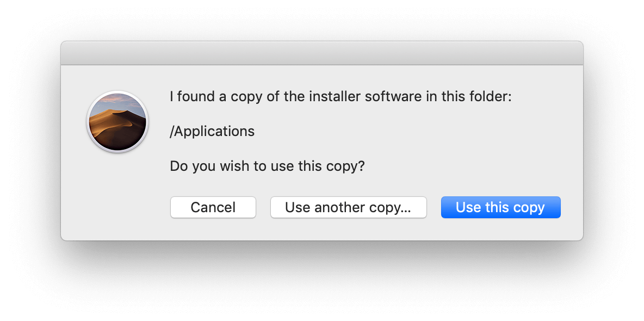Click the word 'software' in the message
This screenshot has height=321, width=644.
click(x=393, y=97)
